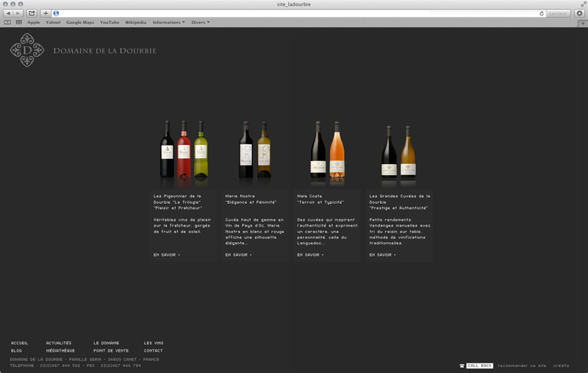Click the Domaine de la Dourbie title text
This screenshot has height=373, width=588.
click(104, 51)
